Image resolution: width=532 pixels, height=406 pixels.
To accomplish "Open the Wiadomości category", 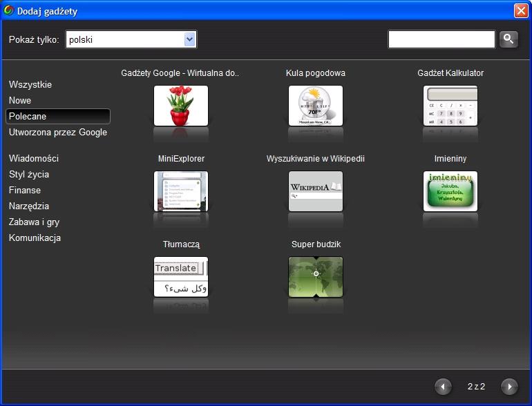I will click(x=34, y=158).
